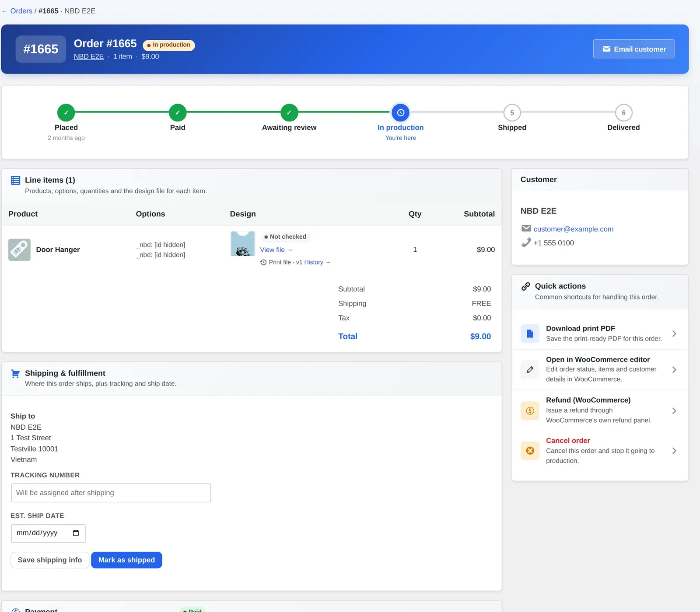Click the Door Hanger product name
Screen dimensions: 700x612
click(58, 250)
